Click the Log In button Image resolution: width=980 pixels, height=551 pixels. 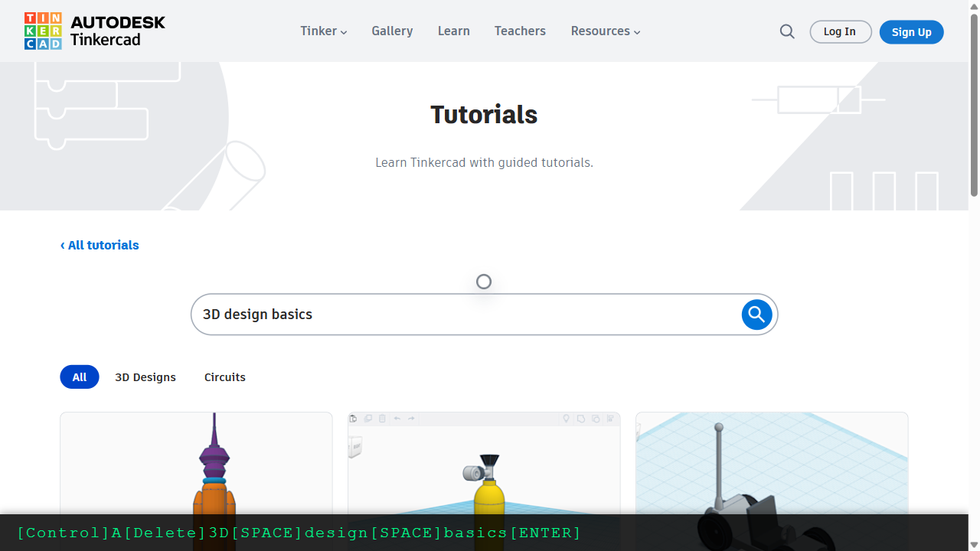[840, 31]
